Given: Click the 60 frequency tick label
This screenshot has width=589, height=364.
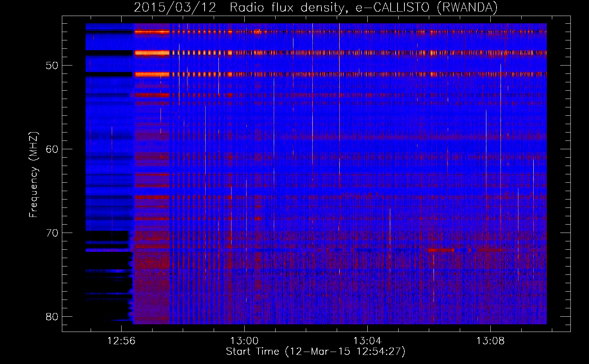Looking at the screenshot, I should (52, 149).
